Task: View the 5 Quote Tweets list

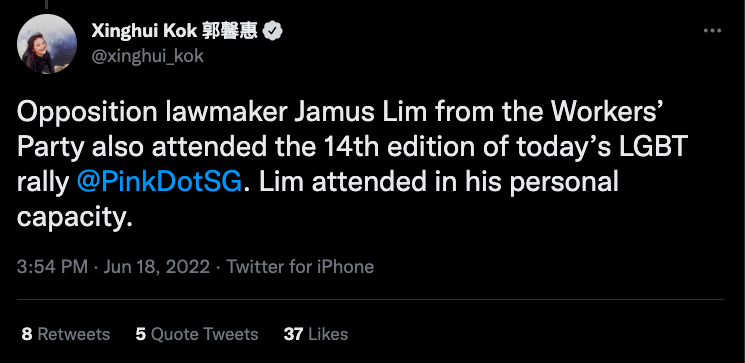Action: coord(197,334)
